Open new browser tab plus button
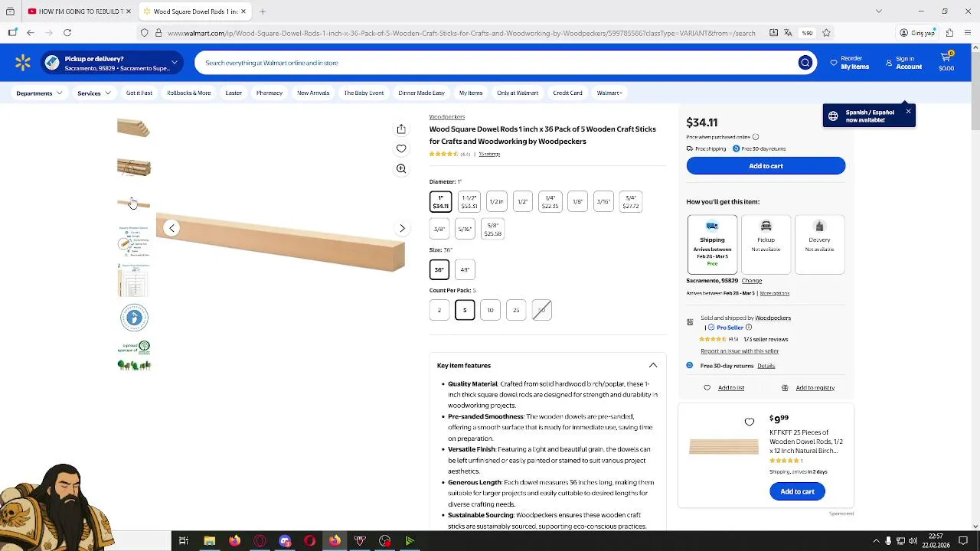980x551 pixels. click(263, 11)
